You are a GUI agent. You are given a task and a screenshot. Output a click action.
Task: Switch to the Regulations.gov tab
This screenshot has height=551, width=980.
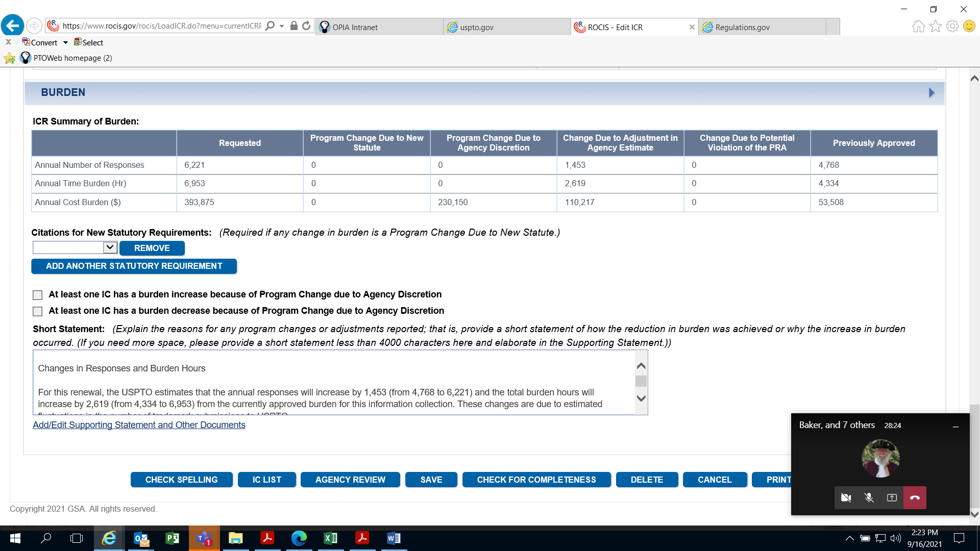pyautogui.click(x=742, y=27)
